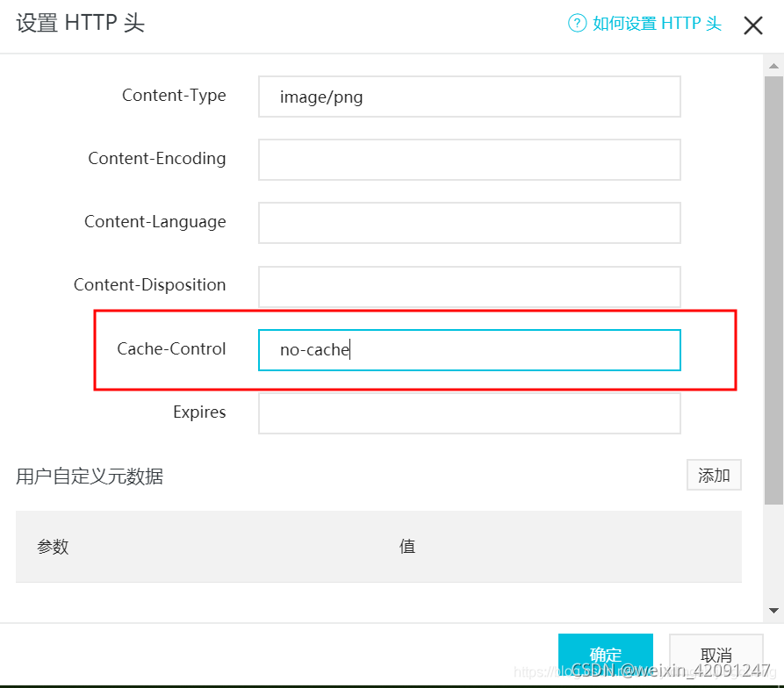Screen dimensions: 784x688
Task: Click the Cache-Control label text
Action: (x=171, y=348)
